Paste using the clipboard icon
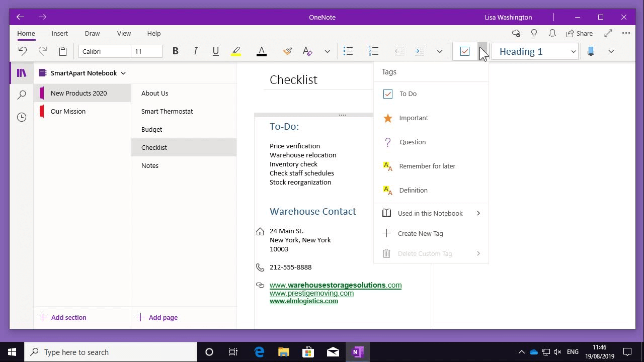 tap(62, 51)
